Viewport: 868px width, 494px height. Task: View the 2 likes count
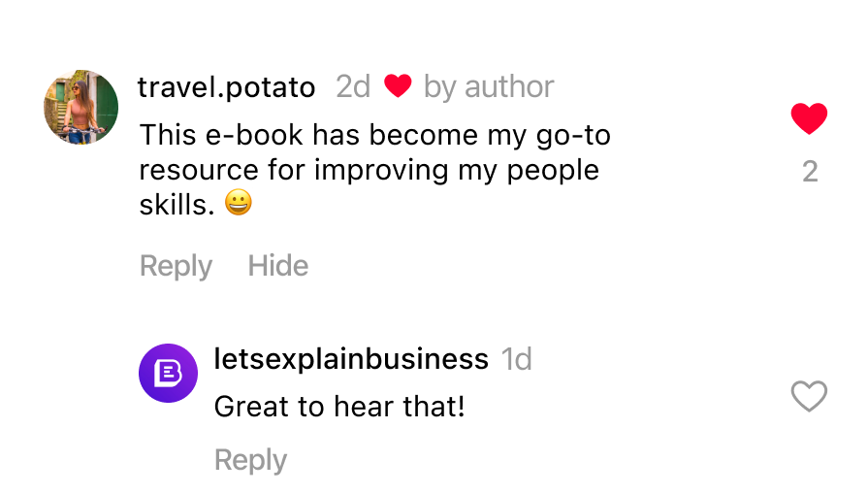click(810, 172)
